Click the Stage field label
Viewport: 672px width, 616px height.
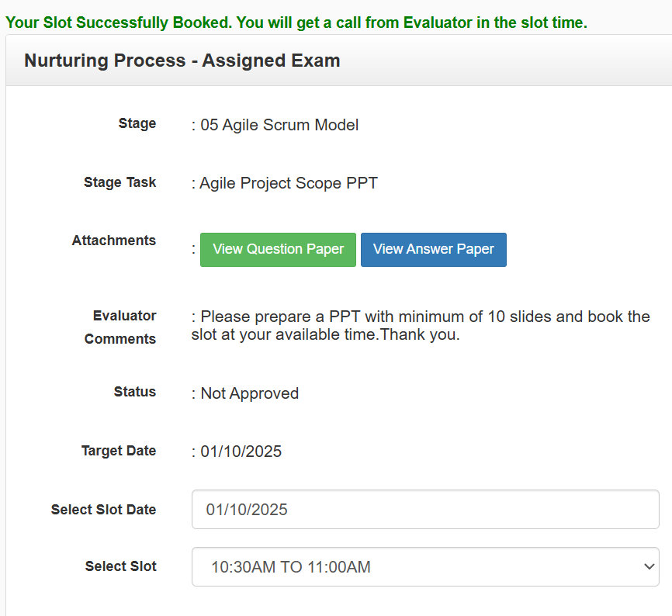pos(137,123)
